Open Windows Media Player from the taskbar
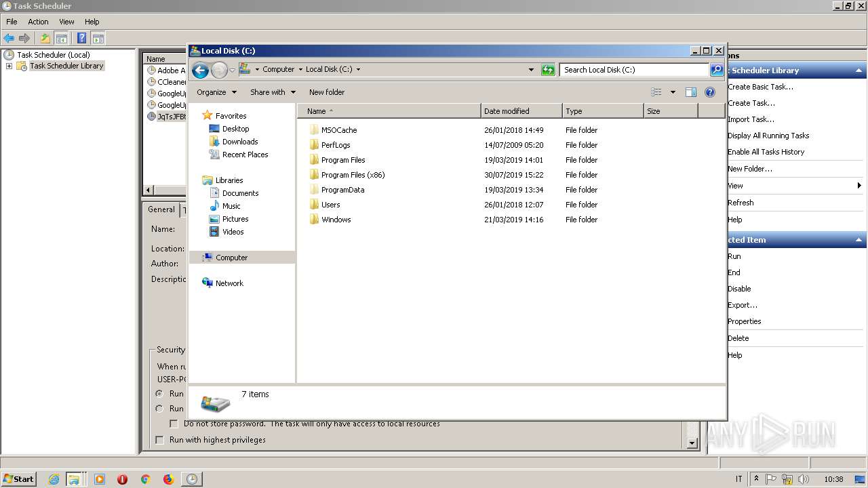This screenshot has height=488, width=868. 100,479
